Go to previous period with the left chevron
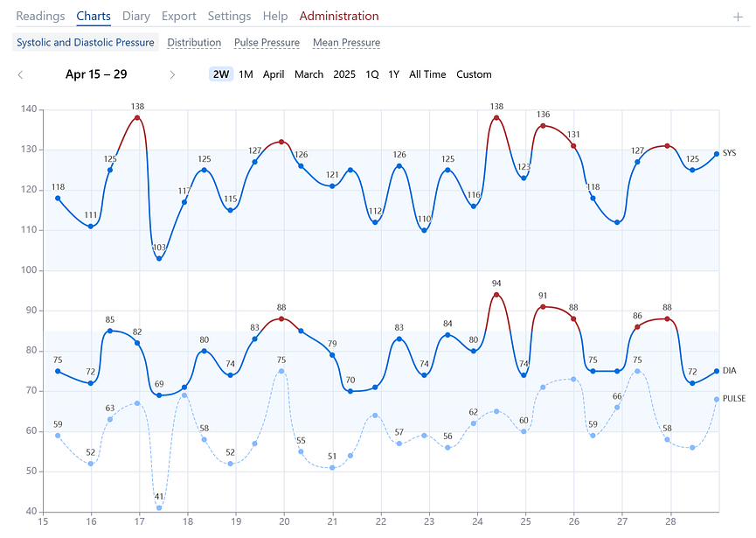The image size is (756, 538). pos(20,74)
